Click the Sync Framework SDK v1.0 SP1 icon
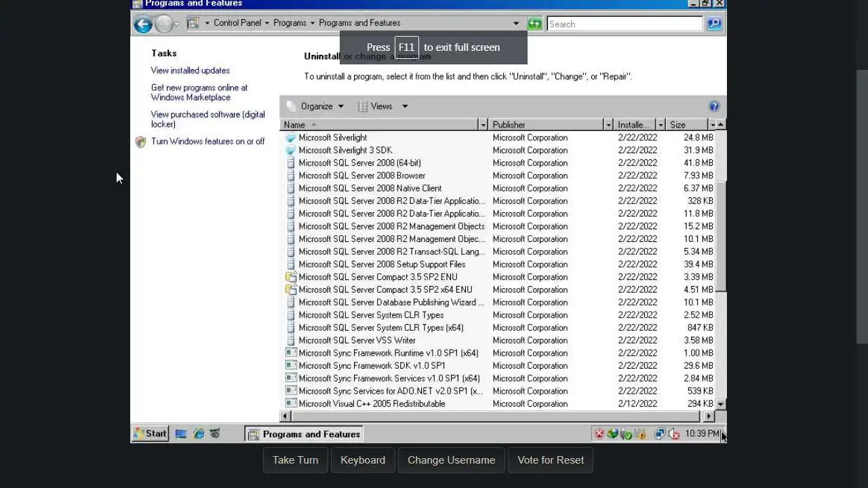Image resolution: width=868 pixels, height=488 pixels. (291, 365)
